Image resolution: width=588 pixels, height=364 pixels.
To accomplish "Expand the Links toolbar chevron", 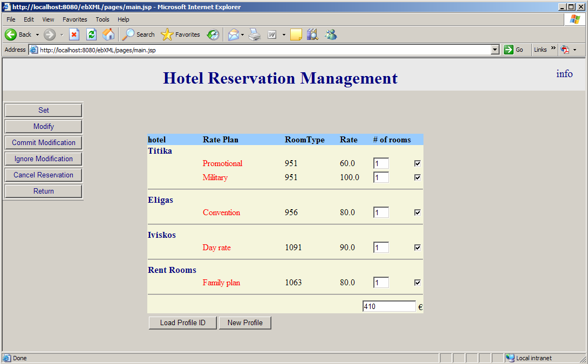I will (553, 47).
